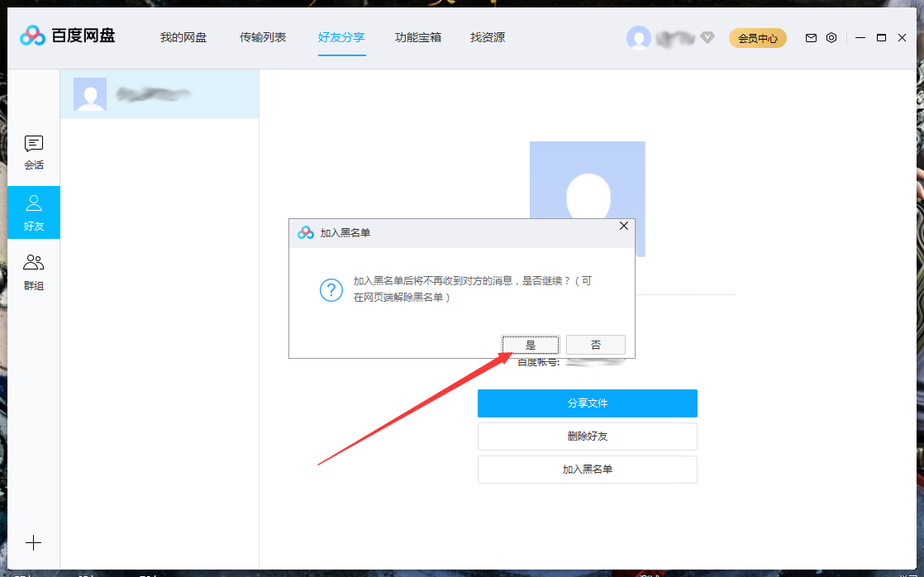This screenshot has height=577, width=924.
Task: Cancel the blacklist dialog with 否
Action: pyautogui.click(x=596, y=344)
